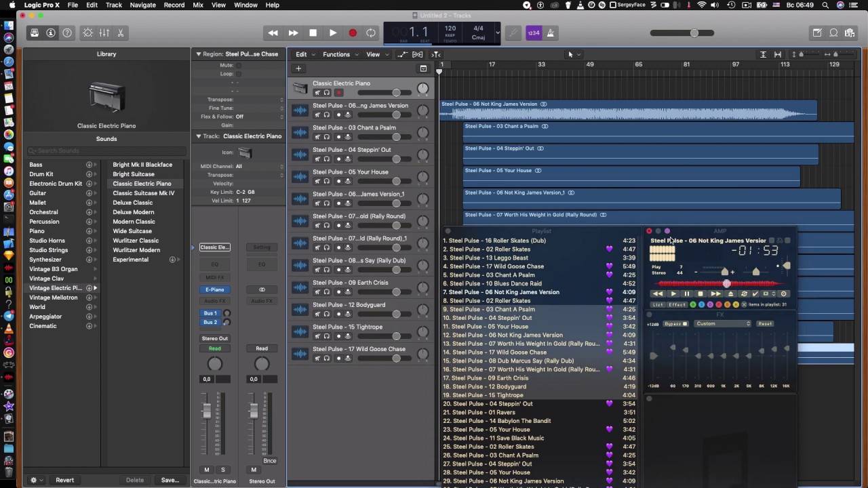
Task: Open the View menu in Tracks area
Action: [377, 54]
